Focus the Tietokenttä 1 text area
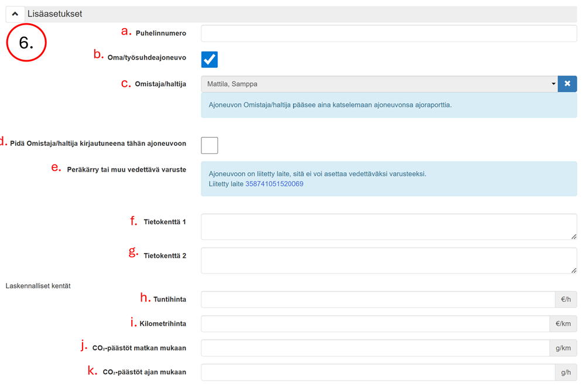 [388, 227]
